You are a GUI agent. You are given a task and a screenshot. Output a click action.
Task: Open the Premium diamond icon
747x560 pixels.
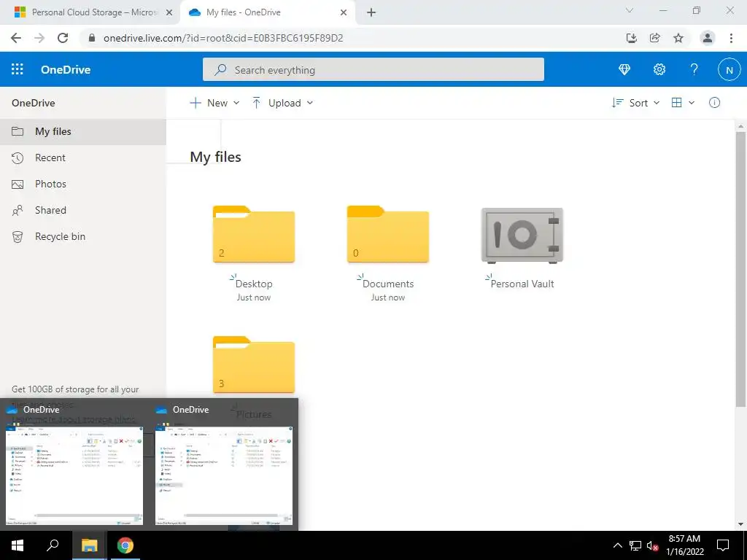624,69
